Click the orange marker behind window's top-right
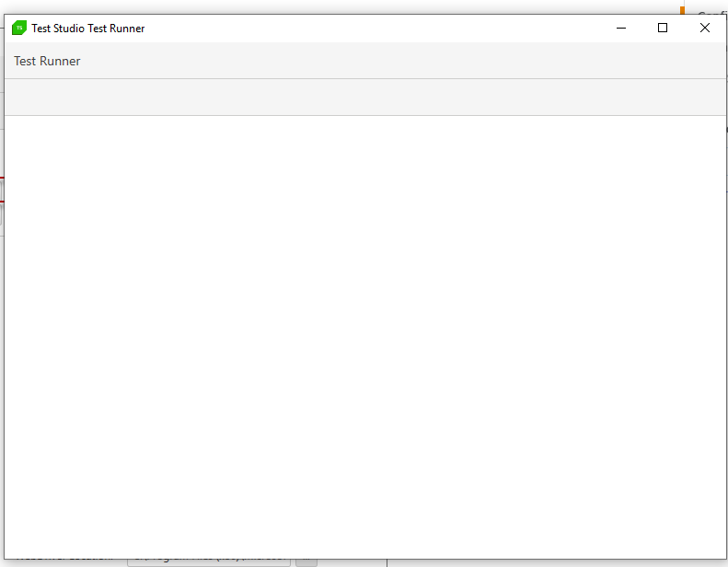The width and height of the screenshot is (728, 567). (x=682, y=10)
